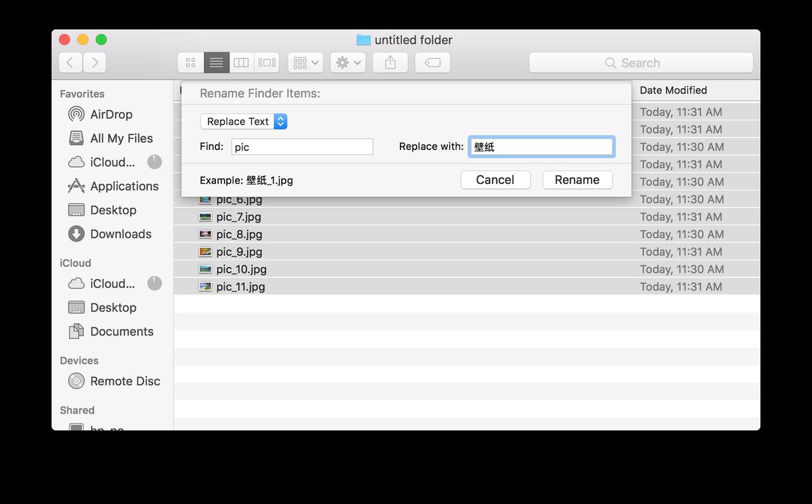Open the action gear menu
The width and height of the screenshot is (812, 504).
[348, 62]
